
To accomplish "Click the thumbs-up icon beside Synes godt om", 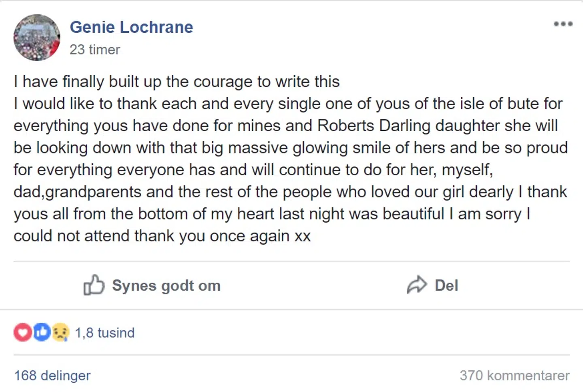I will (x=94, y=285).
